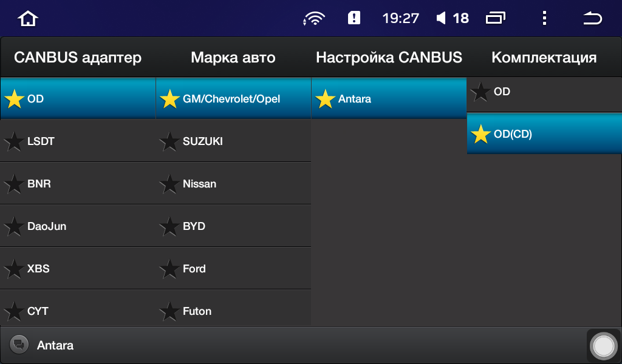622x364 pixels.
Task: Click the speech bubble icon beside Antara
Action: 19,345
